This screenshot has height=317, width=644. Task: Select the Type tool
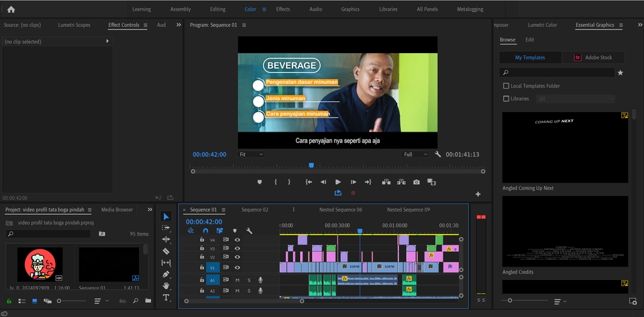166,297
